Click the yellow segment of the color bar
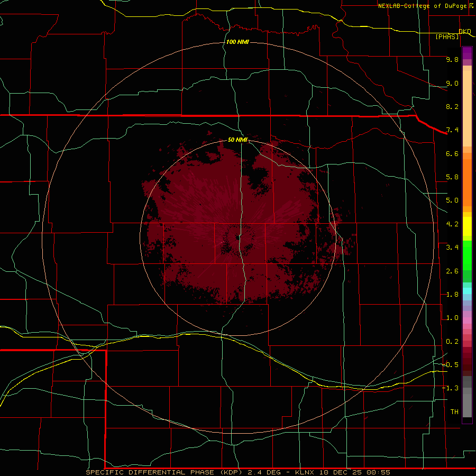 pos(467,226)
